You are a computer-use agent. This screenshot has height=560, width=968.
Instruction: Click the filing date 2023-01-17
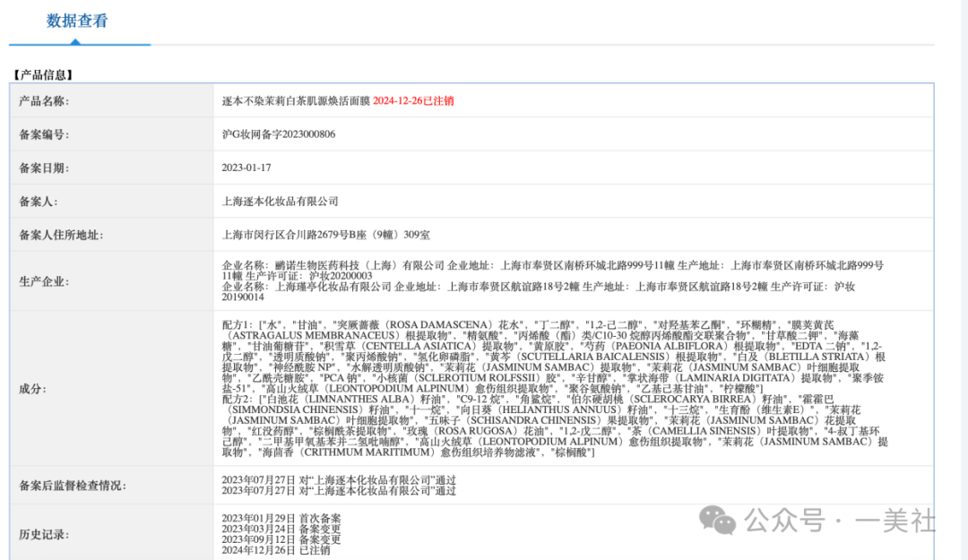pyautogui.click(x=246, y=168)
